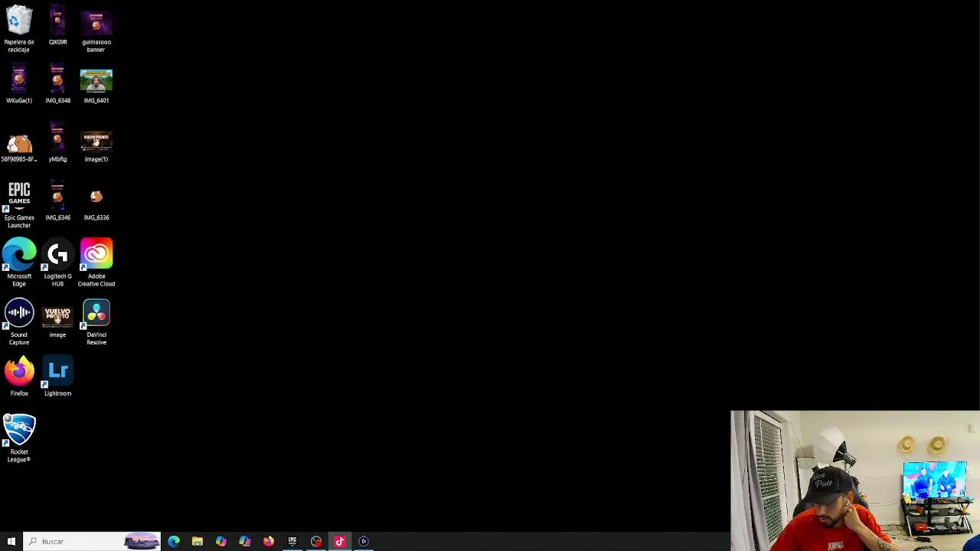Open the red-dot circular app in taskbar

point(316,541)
